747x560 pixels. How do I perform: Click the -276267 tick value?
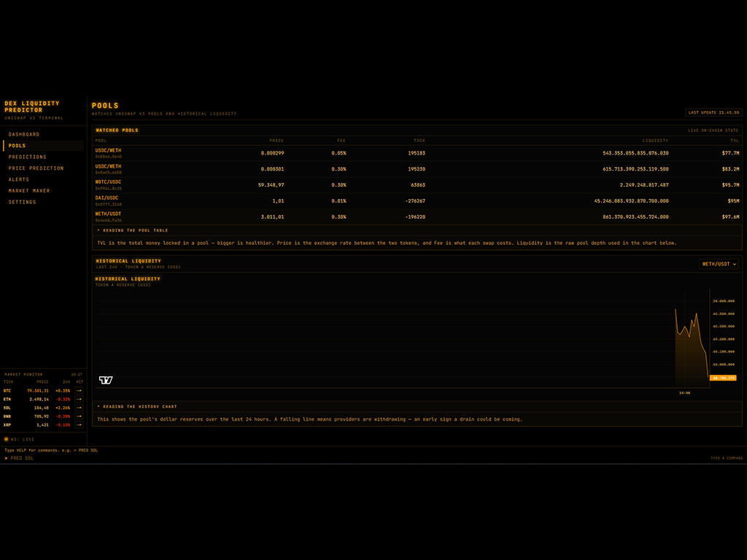[415, 201]
